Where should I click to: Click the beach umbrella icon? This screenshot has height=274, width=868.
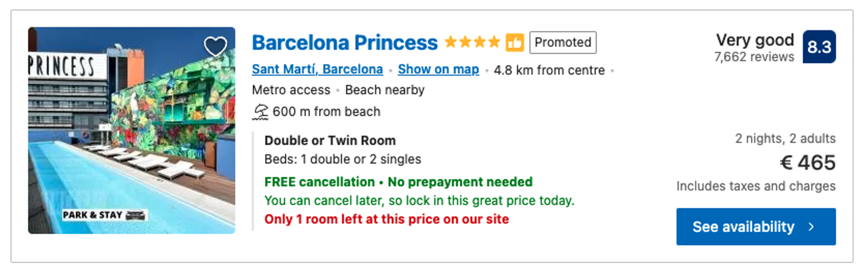(x=261, y=112)
